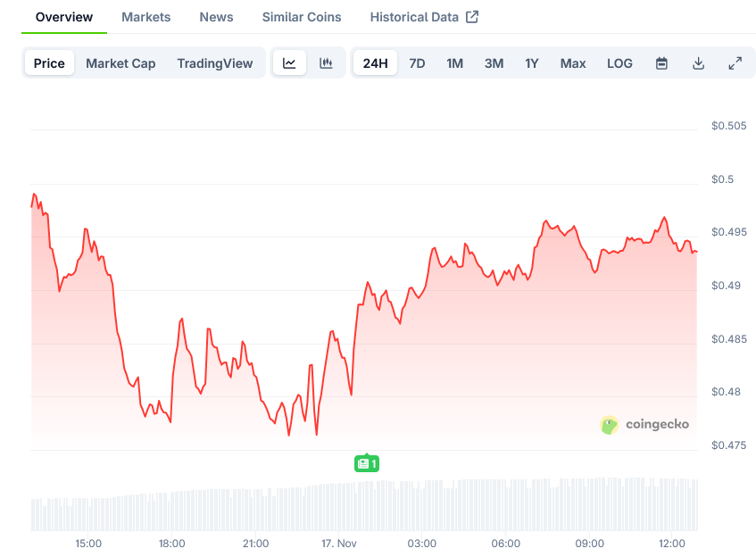756x557 pixels.
Task: Switch chart to TradingView mode
Action: click(214, 63)
